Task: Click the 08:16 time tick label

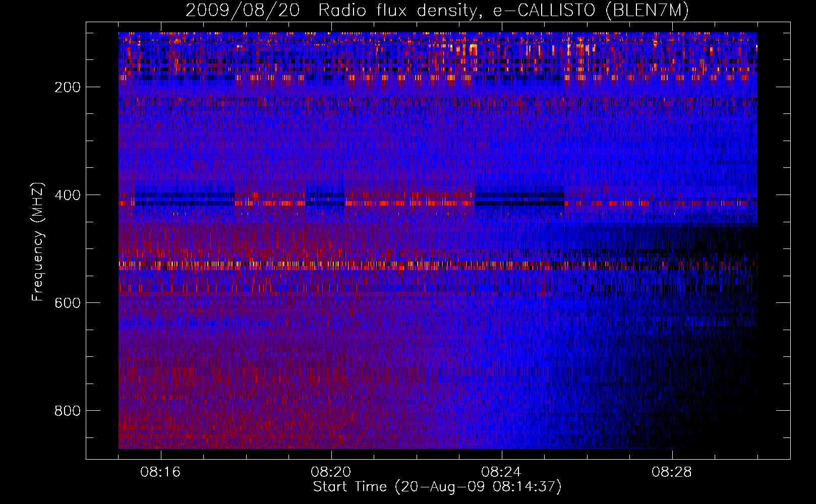Action: pos(160,472)
